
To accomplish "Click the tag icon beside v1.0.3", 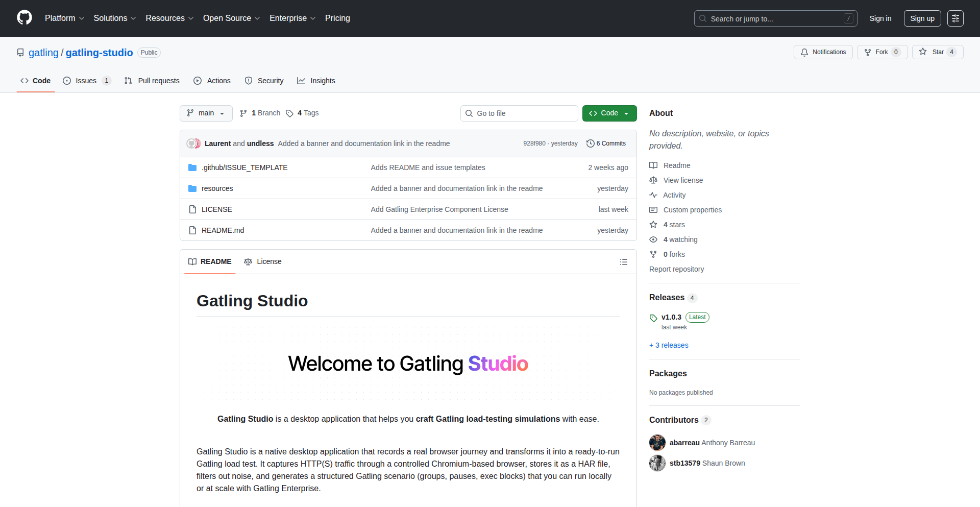I will point(653,318).
